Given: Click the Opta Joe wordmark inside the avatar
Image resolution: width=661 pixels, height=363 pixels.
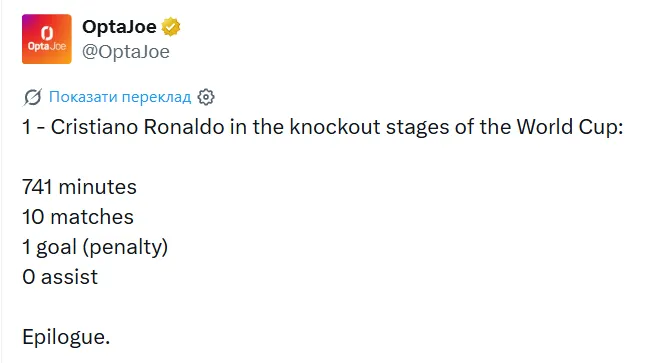Looking at the screenshot, I should 47,46.
